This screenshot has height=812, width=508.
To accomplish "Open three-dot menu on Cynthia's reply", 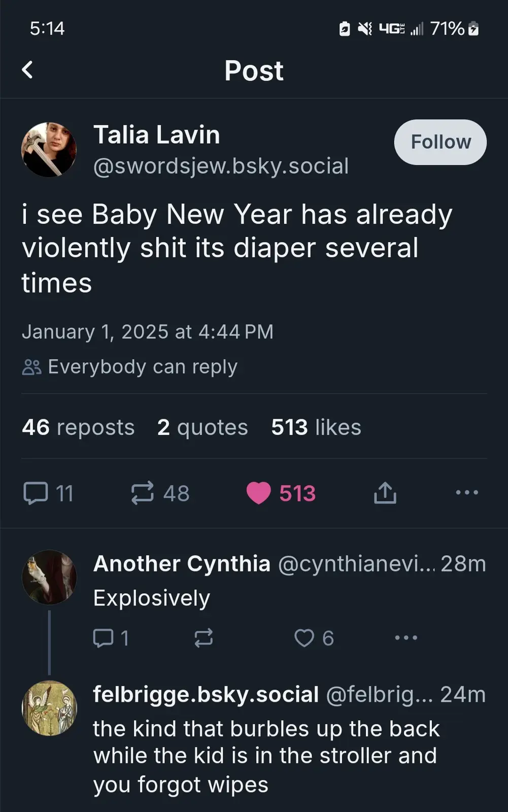I will [x=407, y=638].
